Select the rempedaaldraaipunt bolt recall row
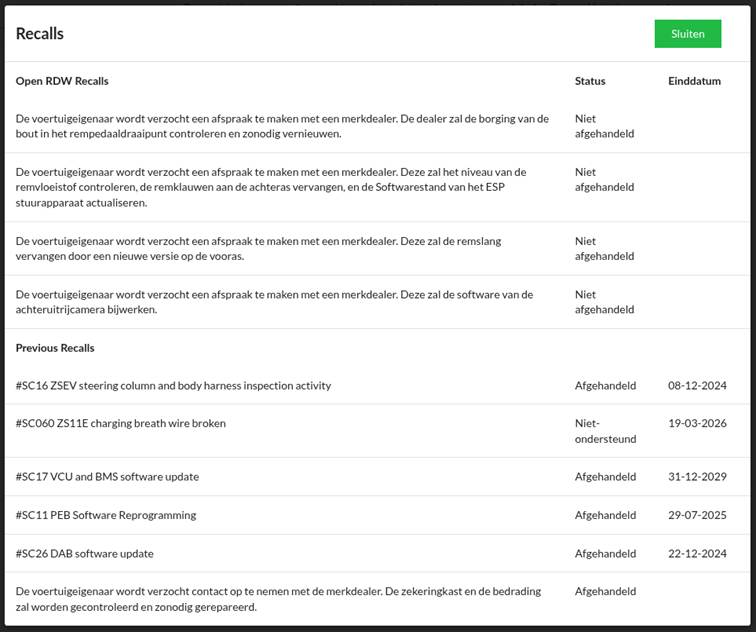Screen dimensions: 756x632 [x=378, y=126]
